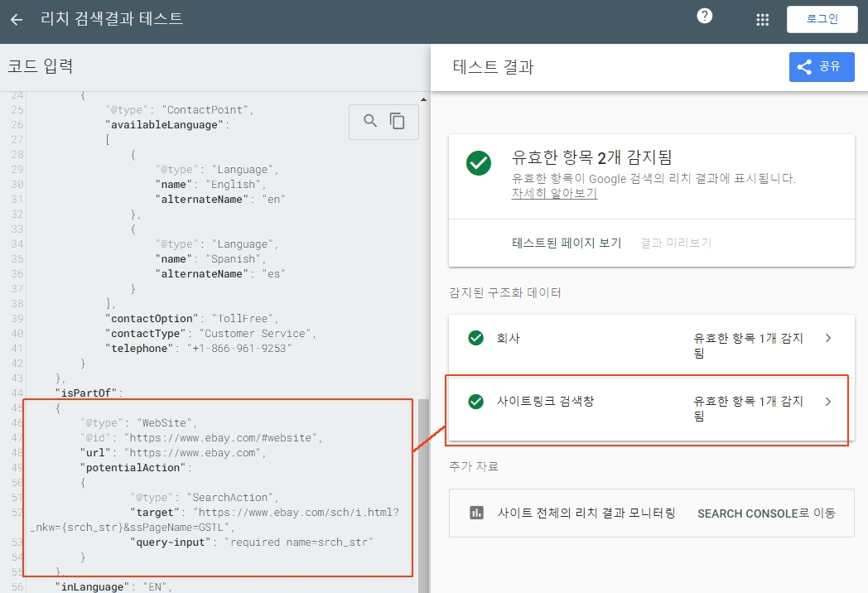Click the "potentialAction" code line
The width and height of the screenshot is (868, 593).
click(x=136, y=468)
